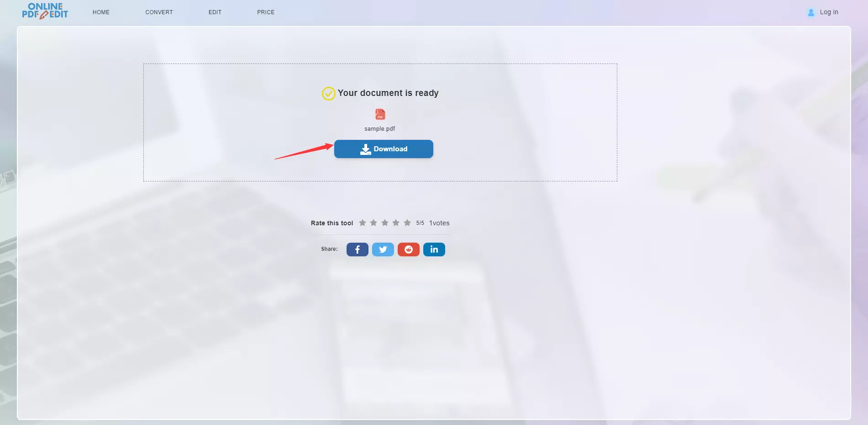Go to the CONVERT menu
This screenshot has width=868, height=425.
(159, 12)
